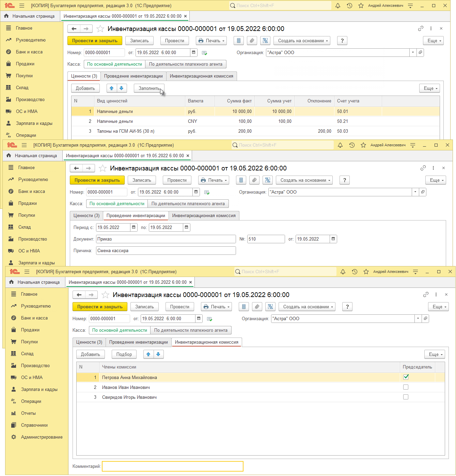456x476 pixels.
Task: Click the document status icon after date in bottom window
Action: click(209, 319)
